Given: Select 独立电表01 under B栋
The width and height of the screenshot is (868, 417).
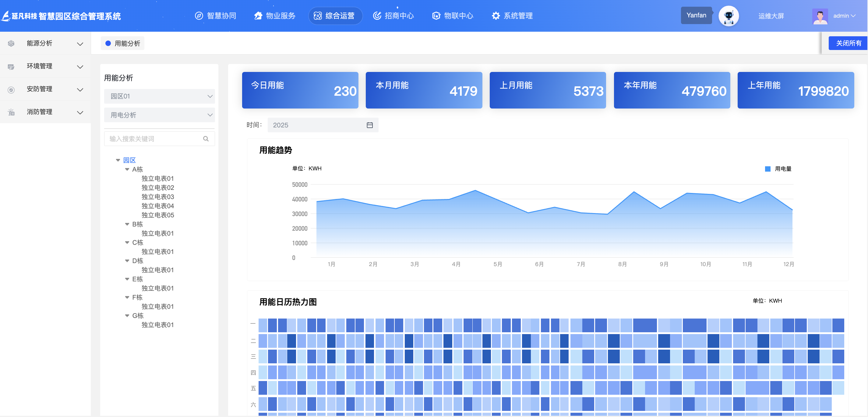Looking at the screenshot, I should point(158,233).
